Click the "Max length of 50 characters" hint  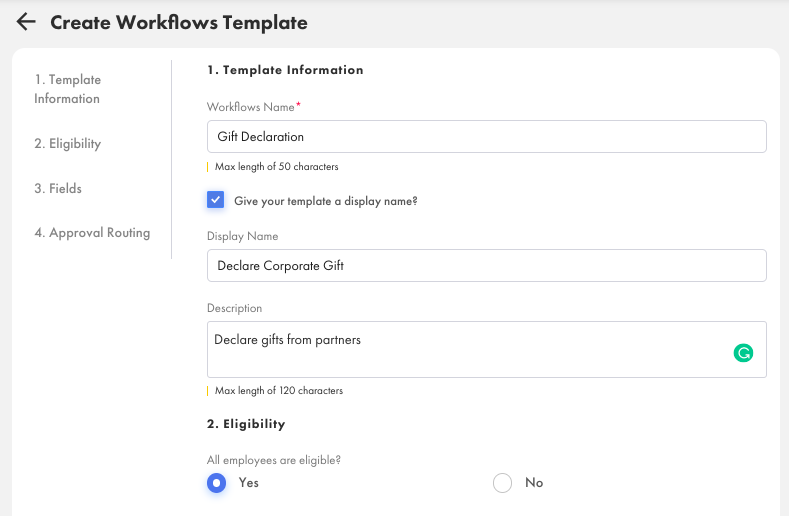point(276,167)
